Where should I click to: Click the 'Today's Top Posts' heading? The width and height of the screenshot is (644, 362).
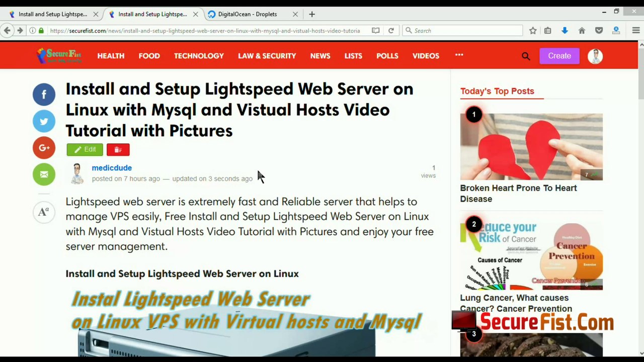pyautogui.click(x=497, y=91)
